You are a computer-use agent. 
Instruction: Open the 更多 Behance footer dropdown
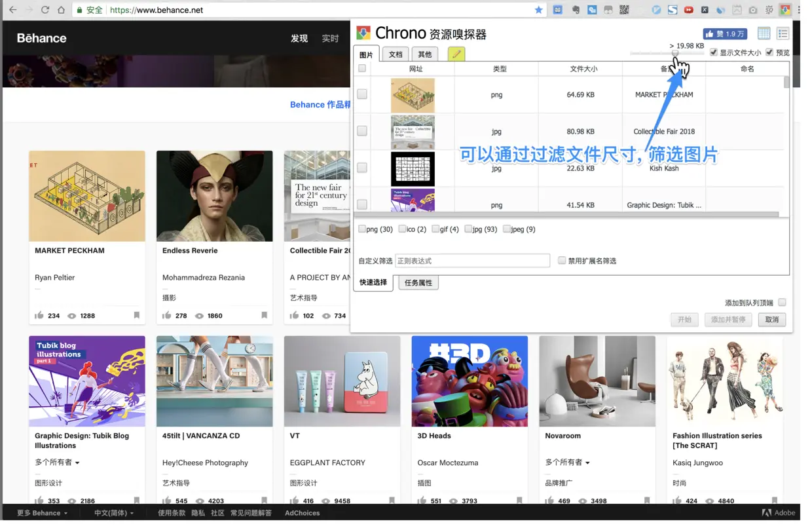42,512
